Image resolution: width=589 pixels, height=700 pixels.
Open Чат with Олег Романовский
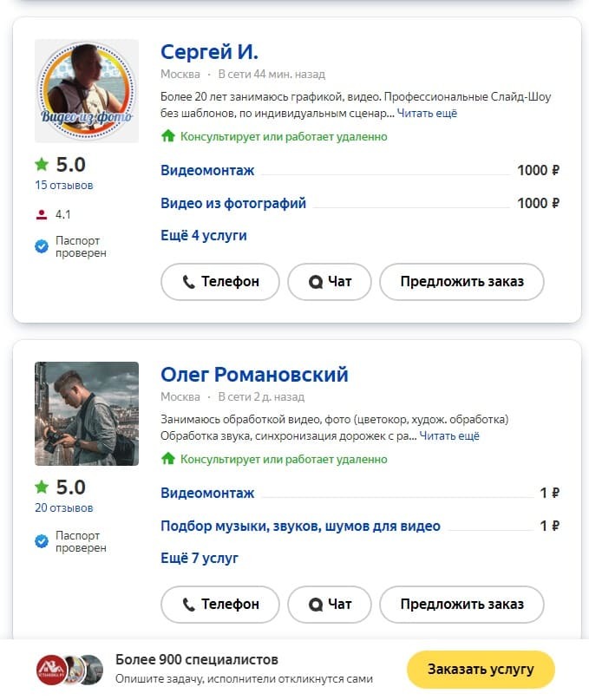(x=330, y=605)
